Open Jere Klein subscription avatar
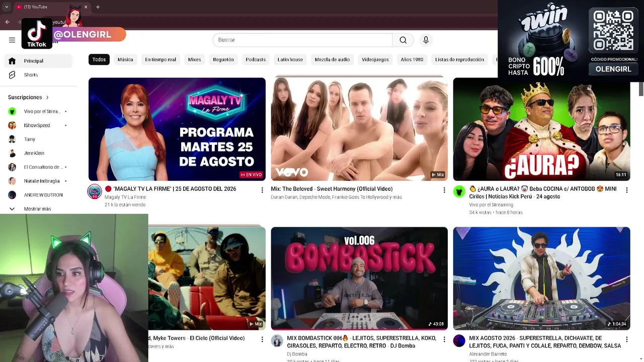Viewport: 644px width, 362px height. 12,153
